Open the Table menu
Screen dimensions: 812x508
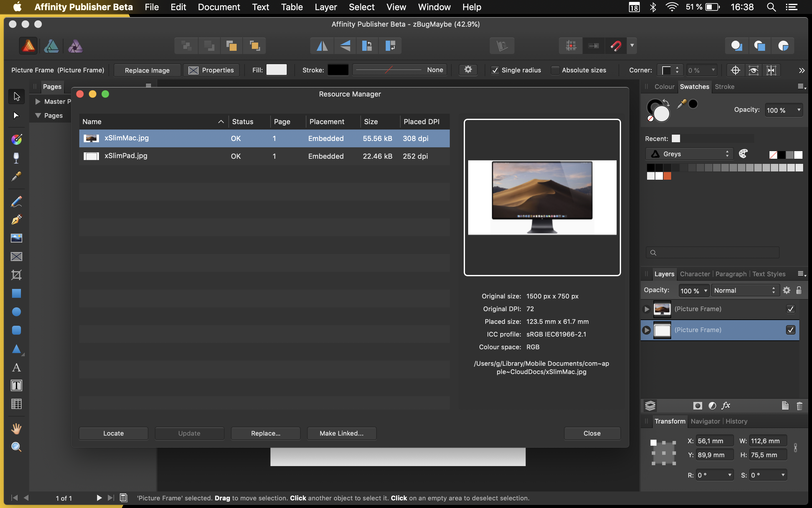coord(291,7)
